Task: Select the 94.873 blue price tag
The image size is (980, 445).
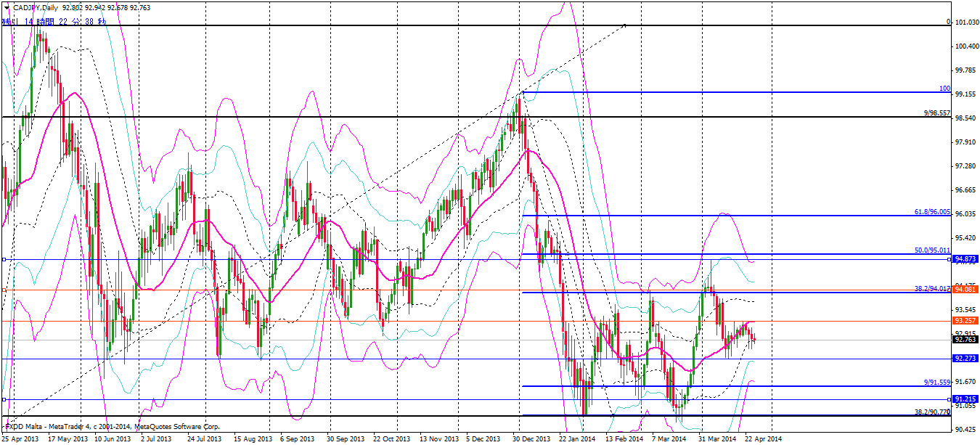Action: [965, 258]
